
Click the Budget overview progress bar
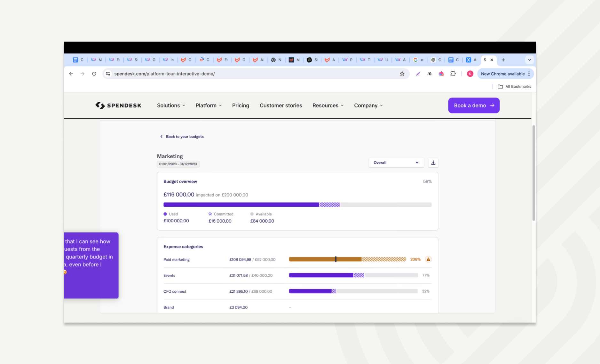[x=297, y=205]
